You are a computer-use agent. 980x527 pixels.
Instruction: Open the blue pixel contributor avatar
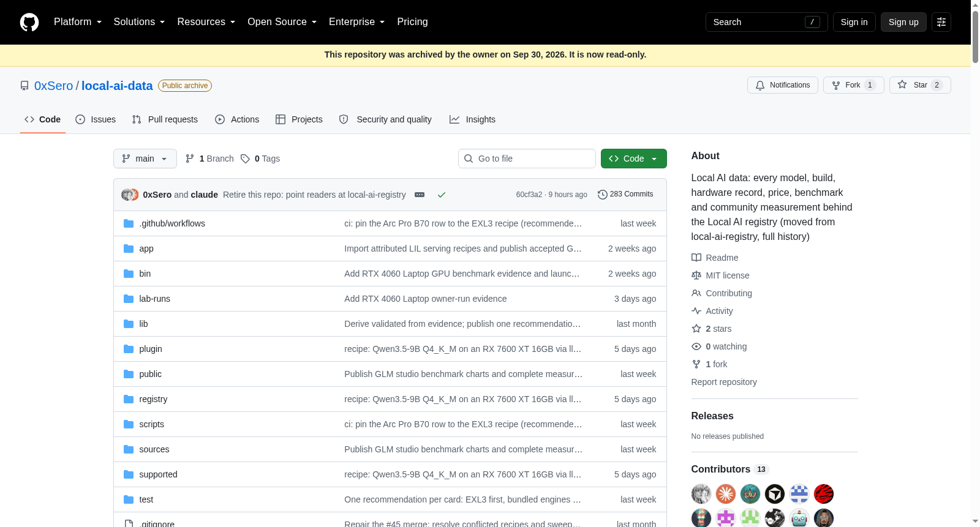pos(799,494)
